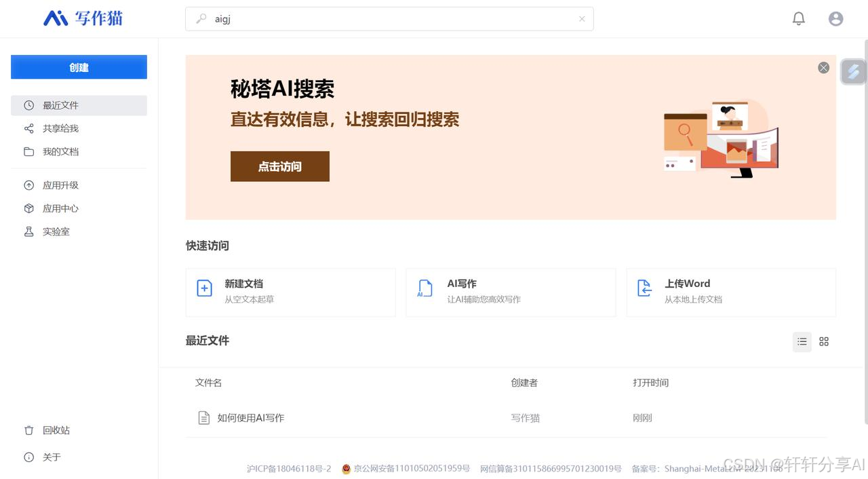Open the notifications bell
The image size is (868, 479).
point(799,19)
